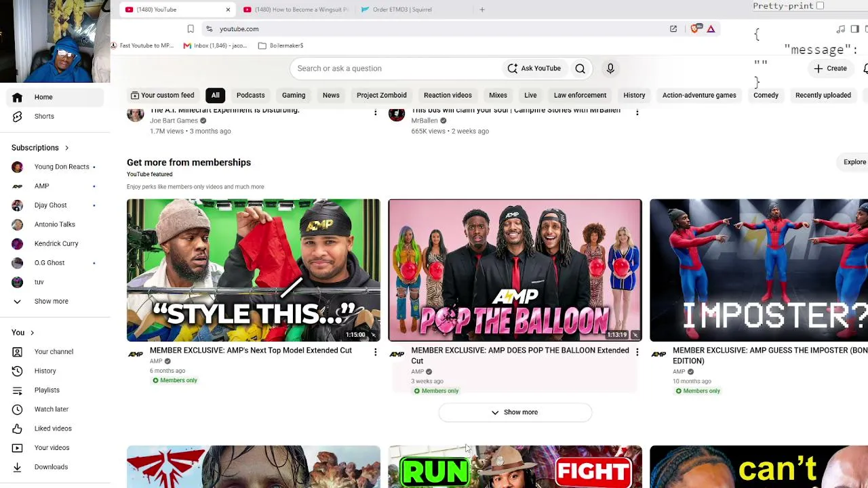This screenshot has height=488, width=868.
Task: Open a new browser tab with plus icon
Action: pos(482,9)
